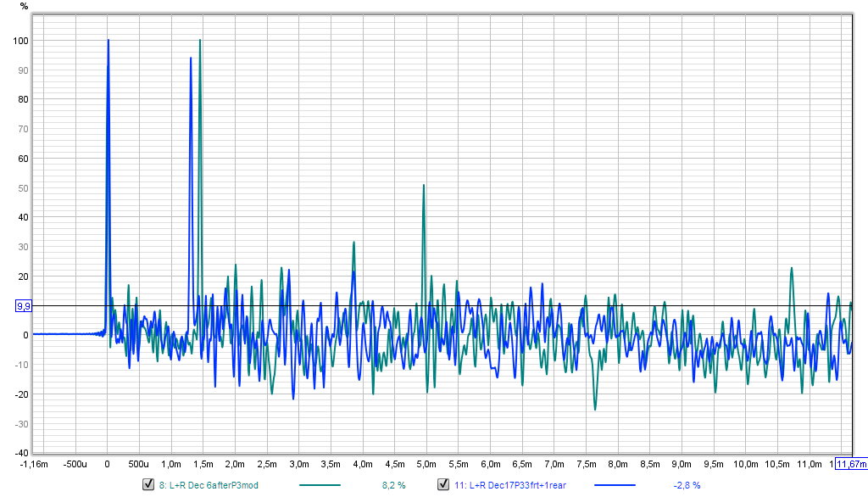Click the 5,0m label on time axis
868x497 pixels.
click(426, 464)
